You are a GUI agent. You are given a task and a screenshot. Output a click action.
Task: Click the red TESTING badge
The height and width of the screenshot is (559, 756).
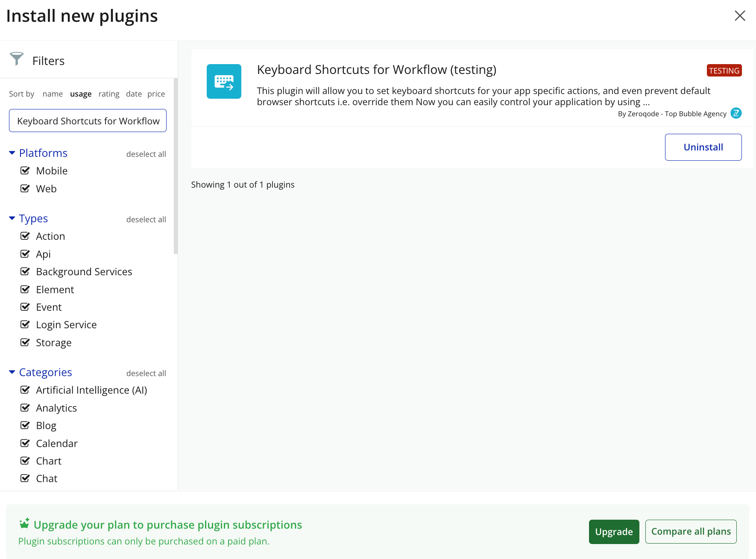[x=724, y=71]
